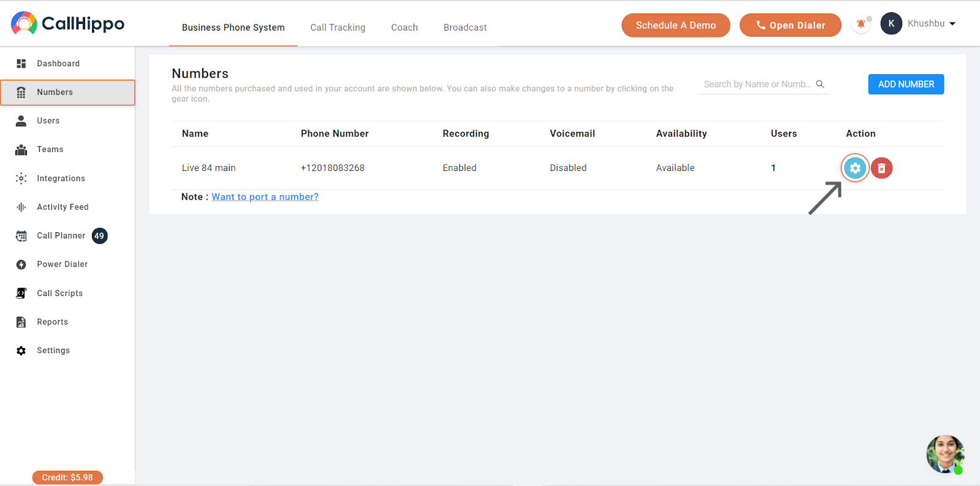Click the Integrations icon
Viewport: 980px width, 486px height.
(21, 178)
